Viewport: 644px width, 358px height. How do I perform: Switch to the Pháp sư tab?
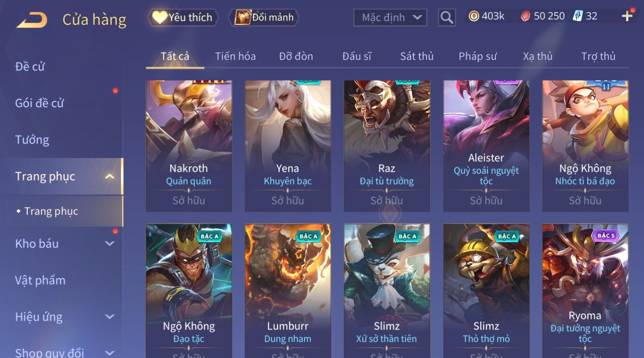(x=478, y=56)
